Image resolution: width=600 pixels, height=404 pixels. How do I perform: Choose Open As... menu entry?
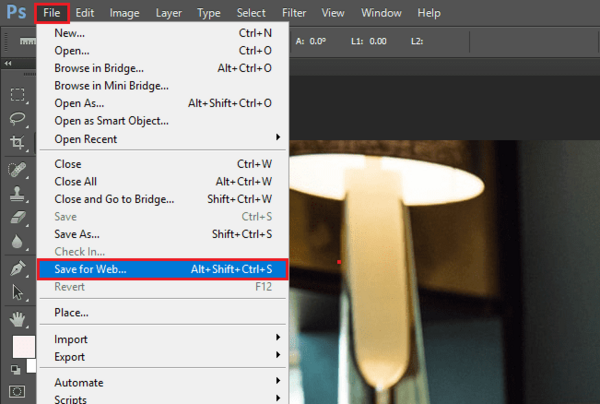pos(163,103)
